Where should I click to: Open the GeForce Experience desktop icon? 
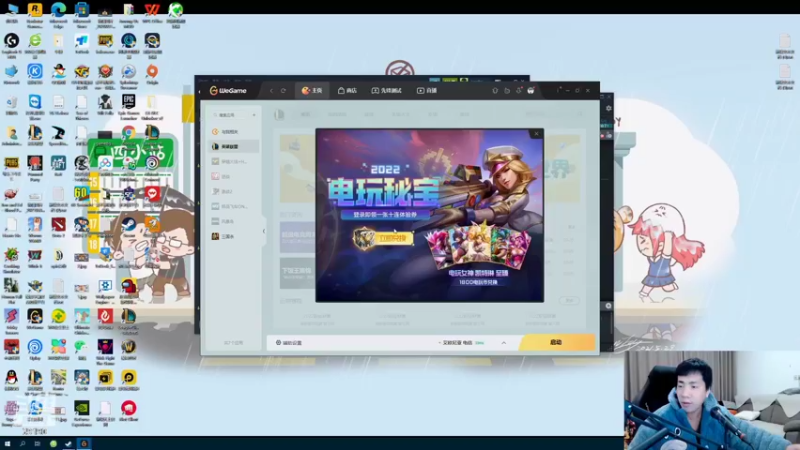(82, 412)
